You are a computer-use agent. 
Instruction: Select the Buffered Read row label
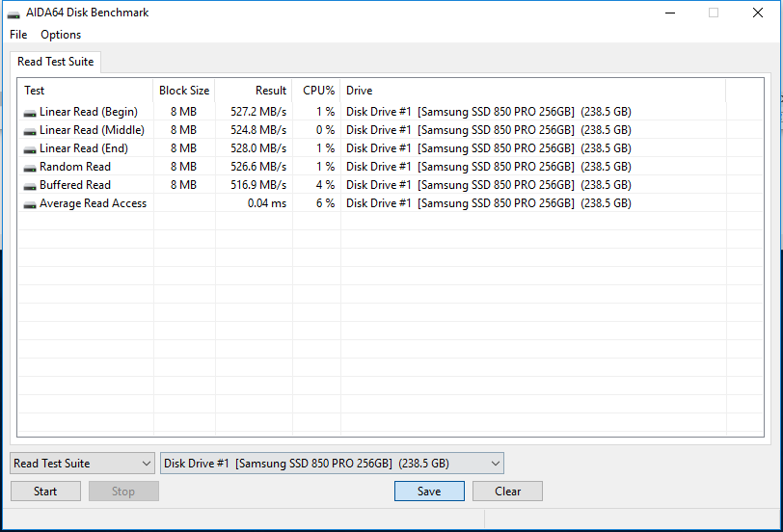pos(75,185)
